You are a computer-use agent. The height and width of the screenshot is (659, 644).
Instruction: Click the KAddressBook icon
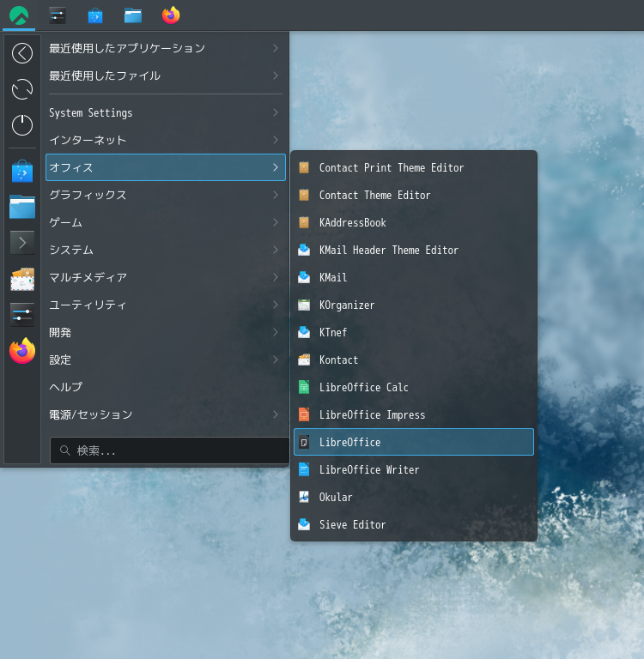point(304,222)
